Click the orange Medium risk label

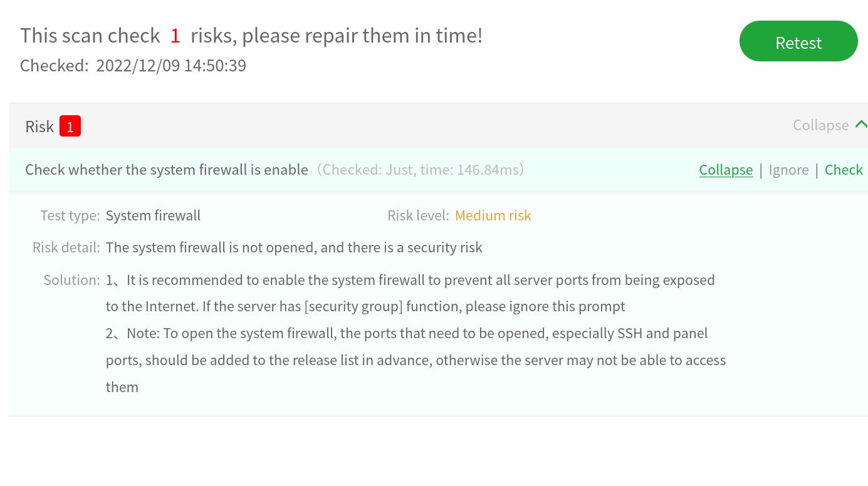pyautogui.click(x=493, y=215)
